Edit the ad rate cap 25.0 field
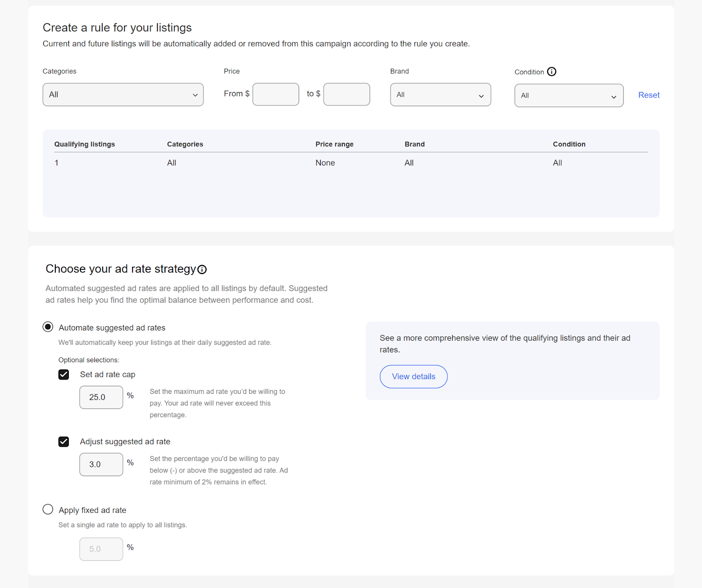This screenshot has width=702, height=588. [101, 397]
